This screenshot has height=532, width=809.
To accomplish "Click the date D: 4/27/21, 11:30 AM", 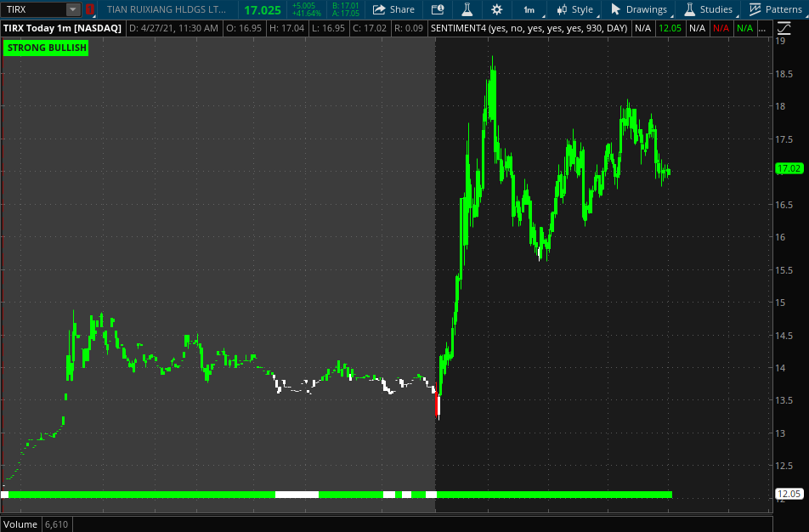I will point(173,28).
